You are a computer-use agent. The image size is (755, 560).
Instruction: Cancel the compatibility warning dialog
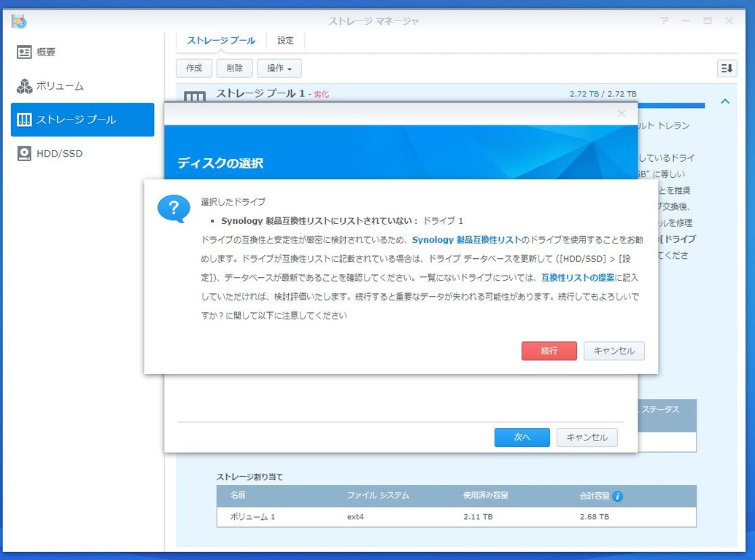click(614, 351)
